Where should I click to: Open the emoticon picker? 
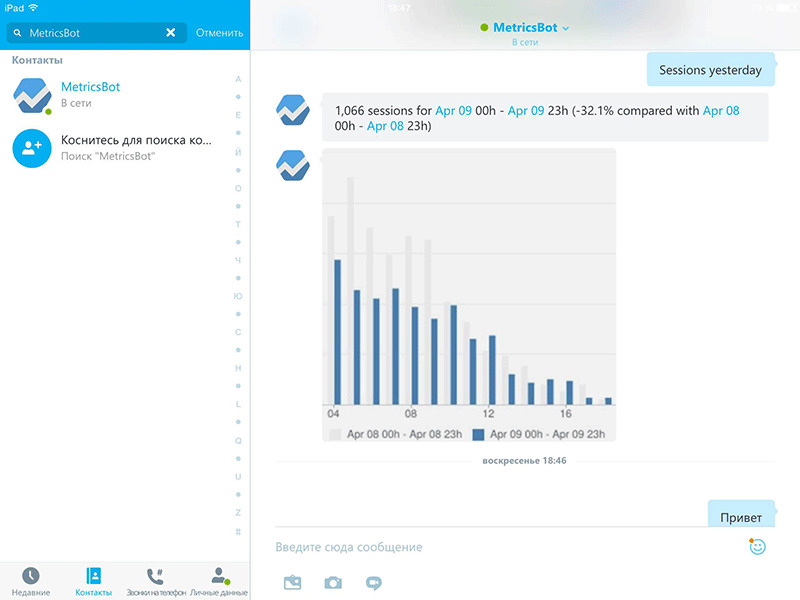pos(758,546)
